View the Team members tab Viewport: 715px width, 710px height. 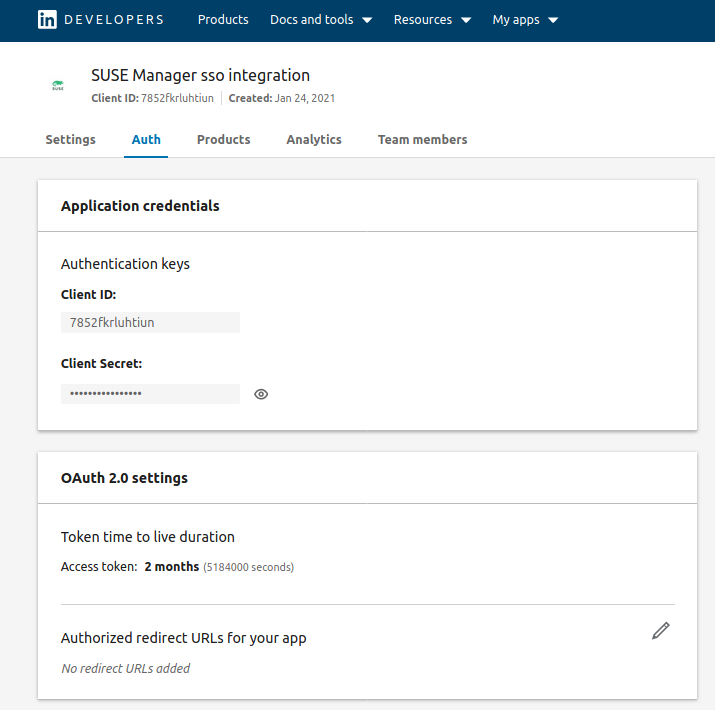pyautogui.click(x=422, y=140)
